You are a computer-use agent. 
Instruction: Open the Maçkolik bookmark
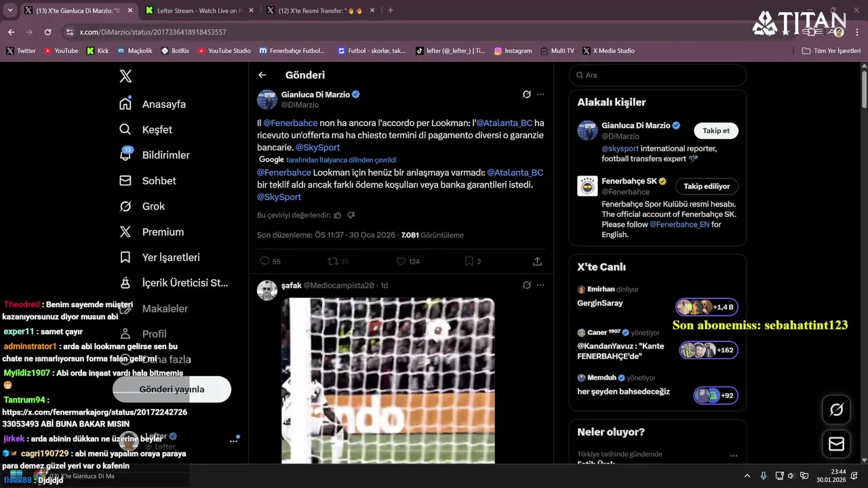[x=134, y=51]
